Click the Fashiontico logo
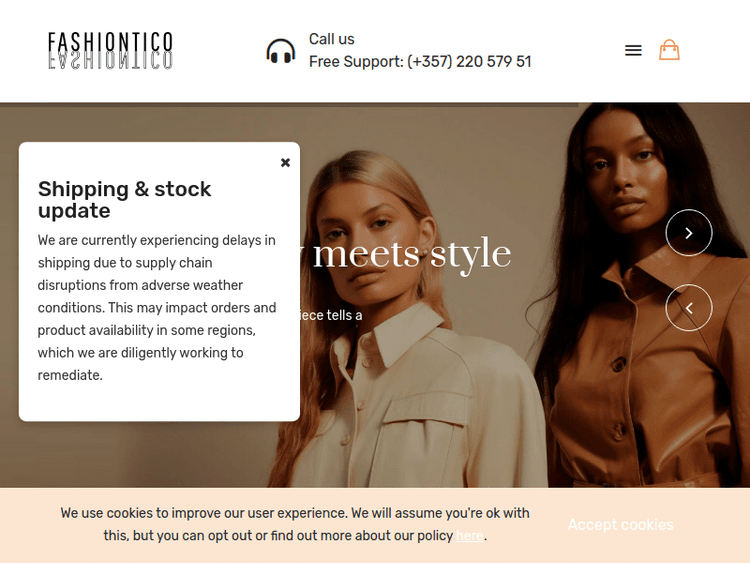Viewport: 750px width, 563px height. [x=110, y=42]
